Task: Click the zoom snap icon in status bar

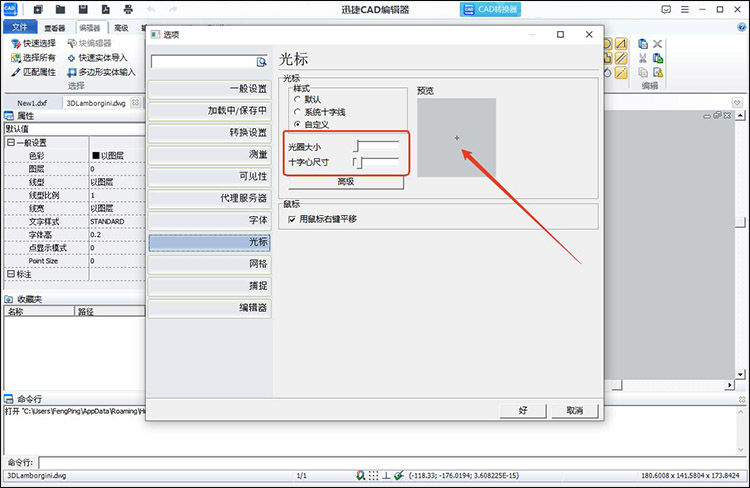Action: click(x=360, y=475)
